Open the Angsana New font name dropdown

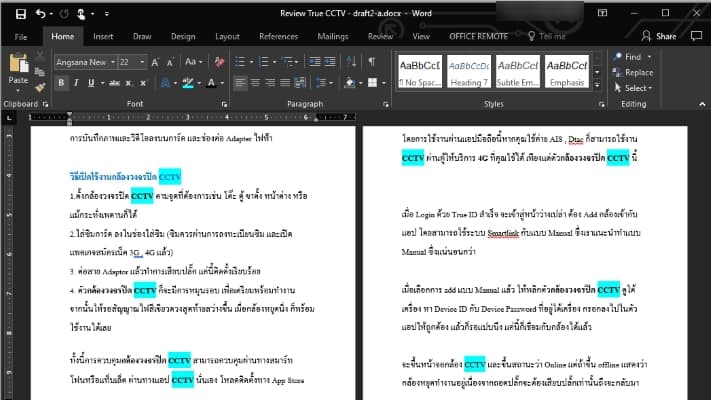pos(110,61)
